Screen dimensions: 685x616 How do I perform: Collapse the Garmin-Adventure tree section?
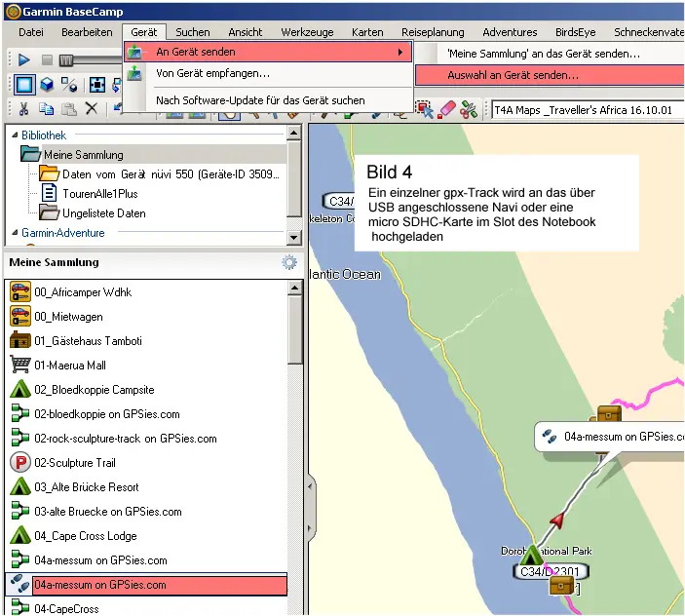pos(15,232)
